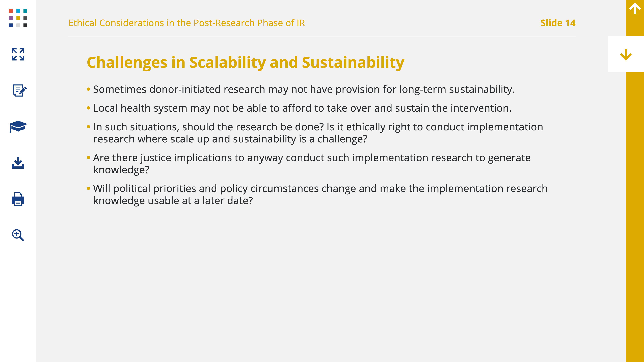
Task: Click the magnifier zoom-in icon
Action: click(18, 235)
